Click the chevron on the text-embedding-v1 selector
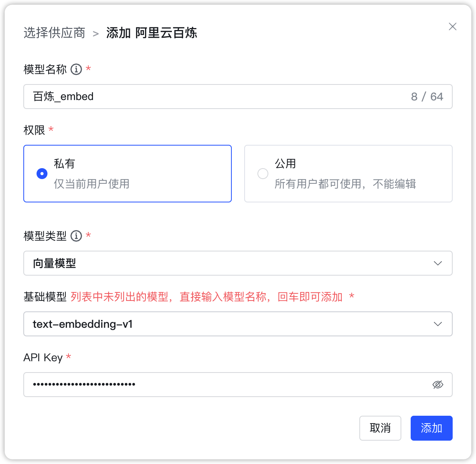476x464 pixels. click(x=438, y=324)
